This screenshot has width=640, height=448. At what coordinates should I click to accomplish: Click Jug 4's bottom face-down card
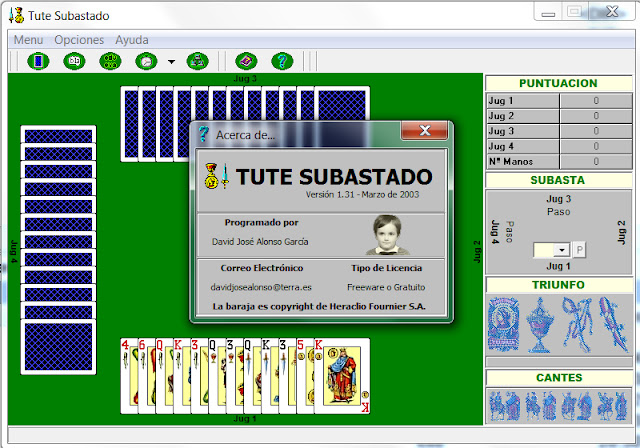tap(58, 347)
